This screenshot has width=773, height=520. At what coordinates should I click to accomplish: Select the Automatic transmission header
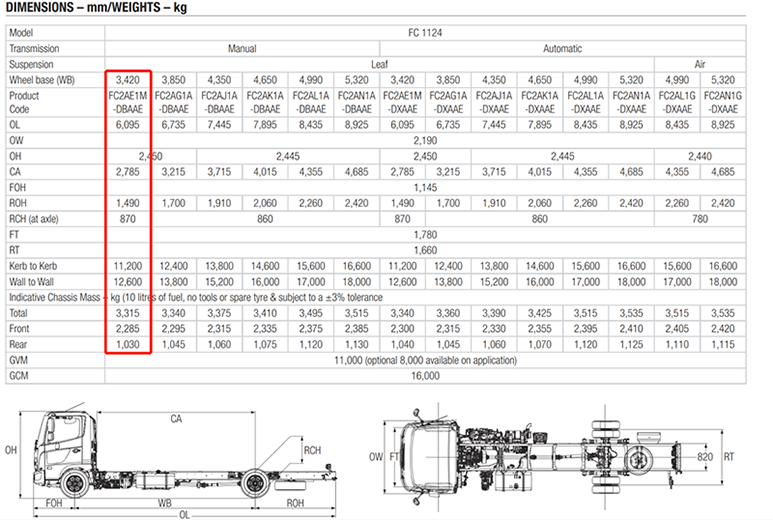(562, 48)
